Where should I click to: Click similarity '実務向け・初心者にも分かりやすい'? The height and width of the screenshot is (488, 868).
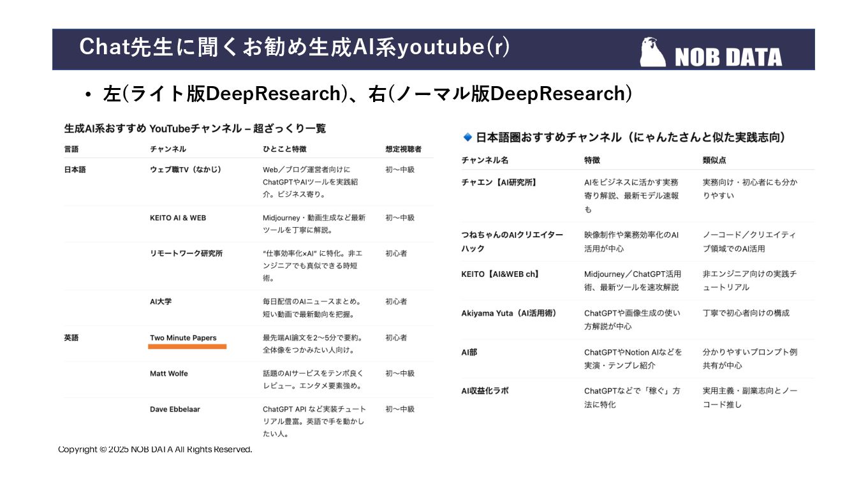click(750, 189)
